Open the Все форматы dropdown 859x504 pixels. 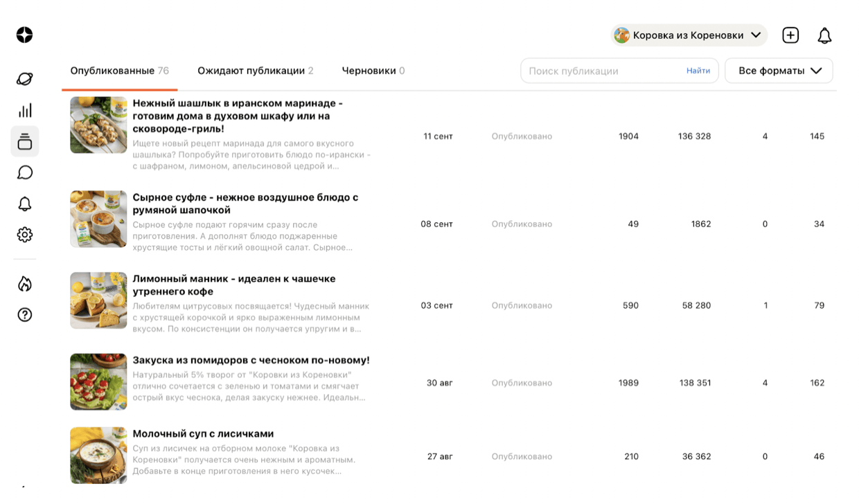(x=779, y=71)
